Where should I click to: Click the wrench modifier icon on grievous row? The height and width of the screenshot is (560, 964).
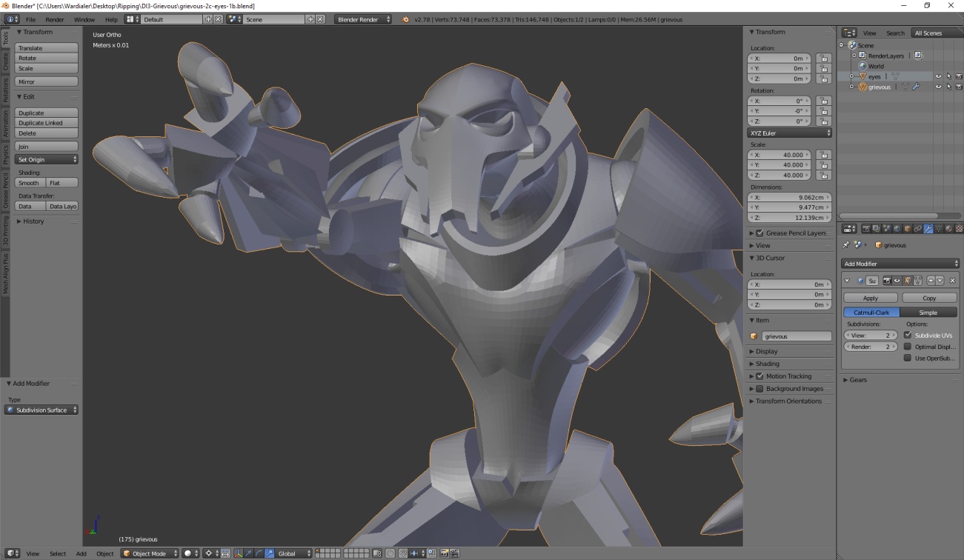tap(916, 87)
